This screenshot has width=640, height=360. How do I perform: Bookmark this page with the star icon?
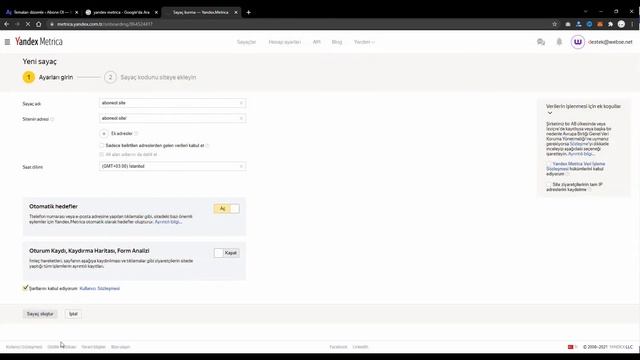click(554, 24)
